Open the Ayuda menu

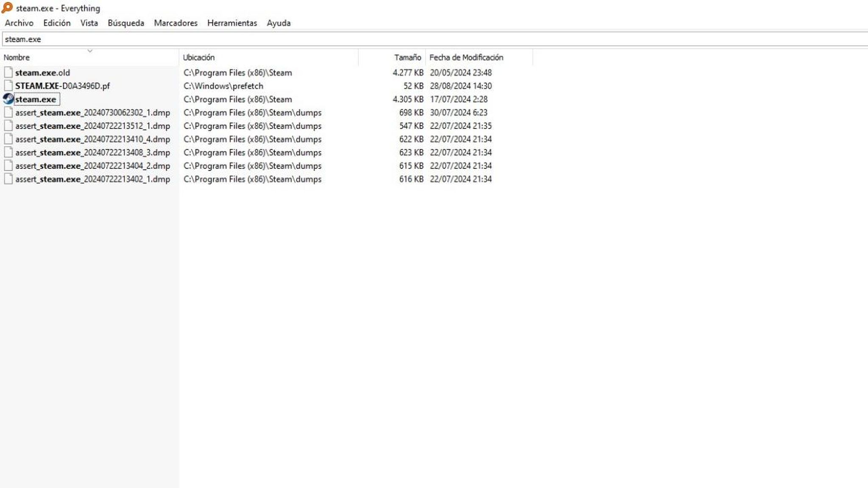tap(278, 23)
